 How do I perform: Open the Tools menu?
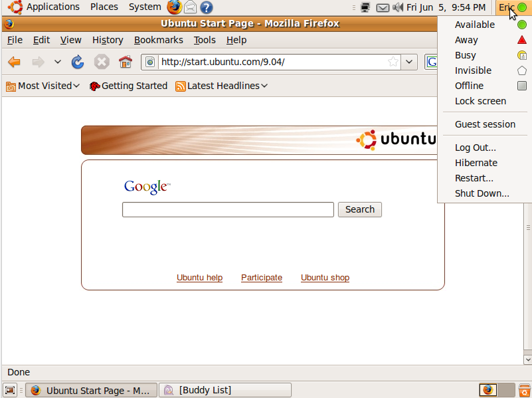pyautogui.click(x=205, y=40)
